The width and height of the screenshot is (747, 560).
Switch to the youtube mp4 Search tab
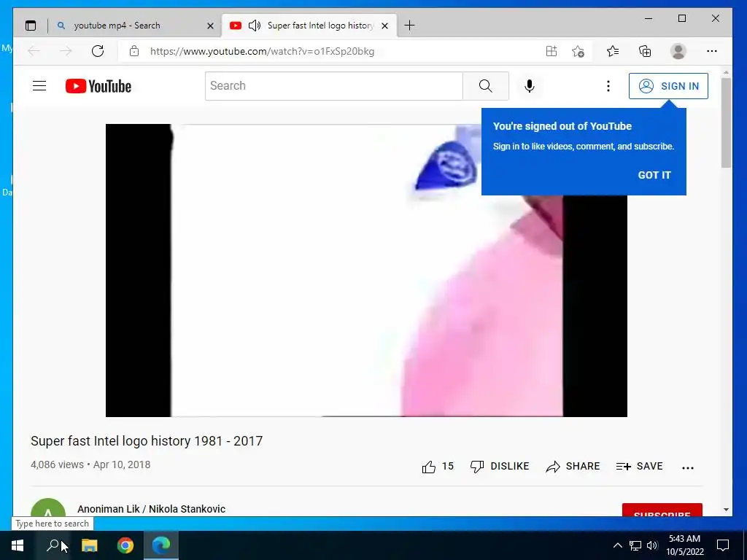pos(135,26)
